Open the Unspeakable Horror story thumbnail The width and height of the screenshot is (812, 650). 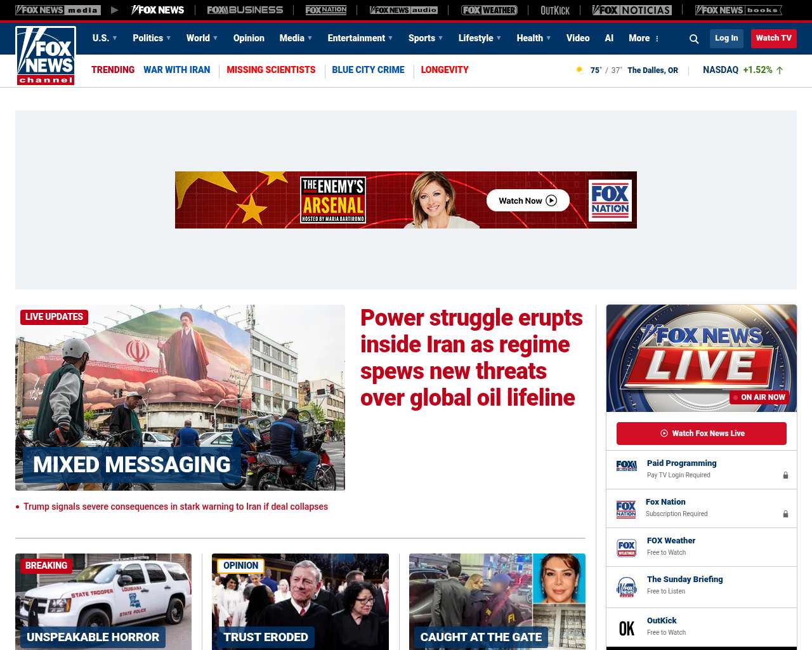pyautogui.click(x=103, y=602)
